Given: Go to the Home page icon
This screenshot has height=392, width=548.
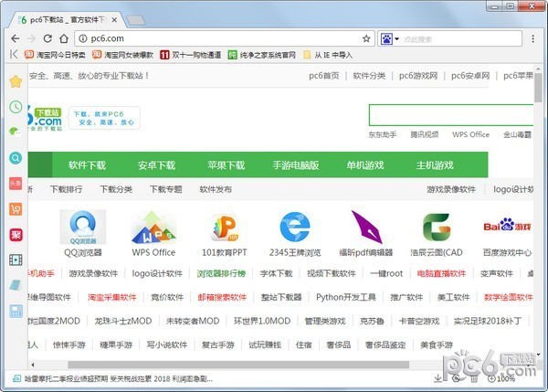Looking at the screenshot, I should coord(64,38).
